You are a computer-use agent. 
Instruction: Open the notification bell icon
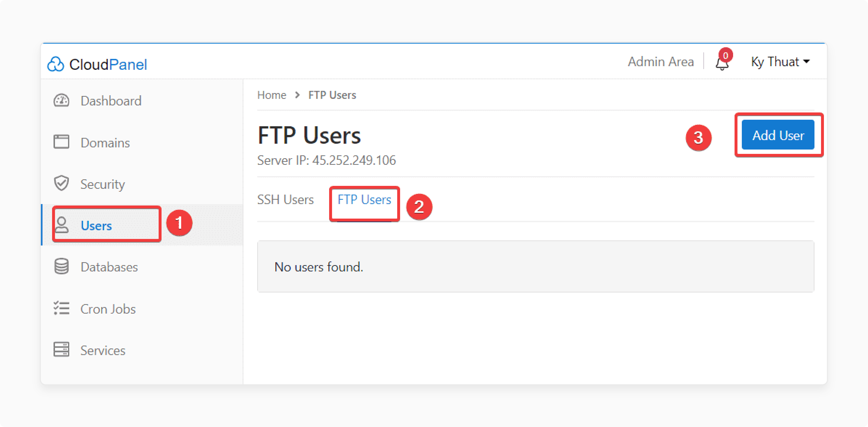click(x=722, y=63)
